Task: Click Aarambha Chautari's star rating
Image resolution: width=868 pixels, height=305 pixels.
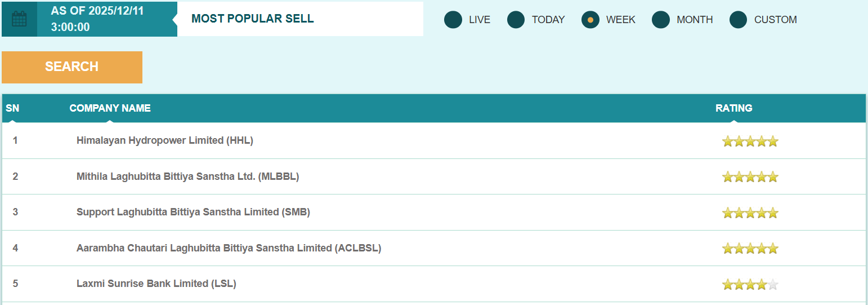Action: pos(750,248)
